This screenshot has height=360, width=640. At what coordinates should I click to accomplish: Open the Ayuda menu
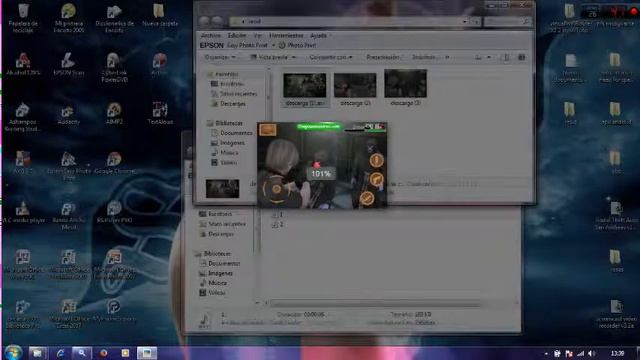click(x=318, y=36)
